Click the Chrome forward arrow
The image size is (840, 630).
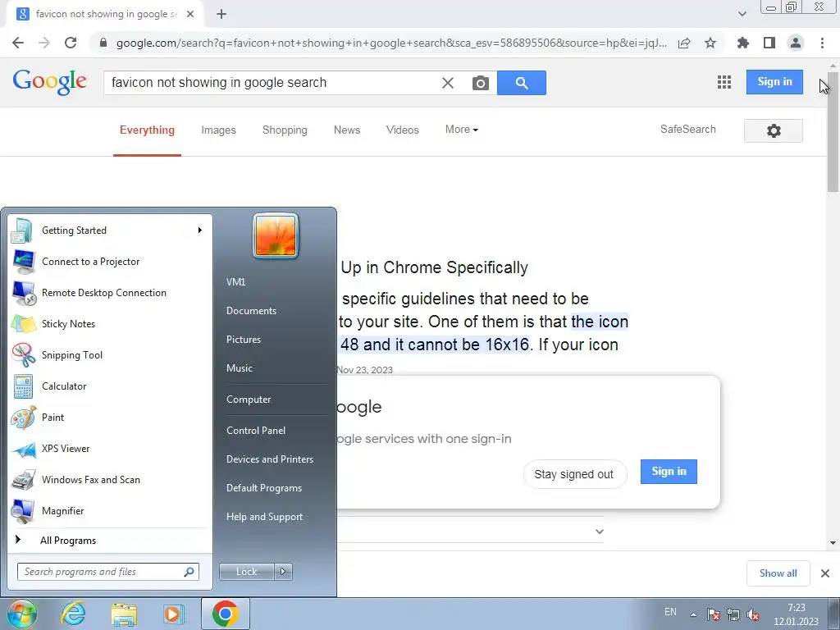(44, 43)
